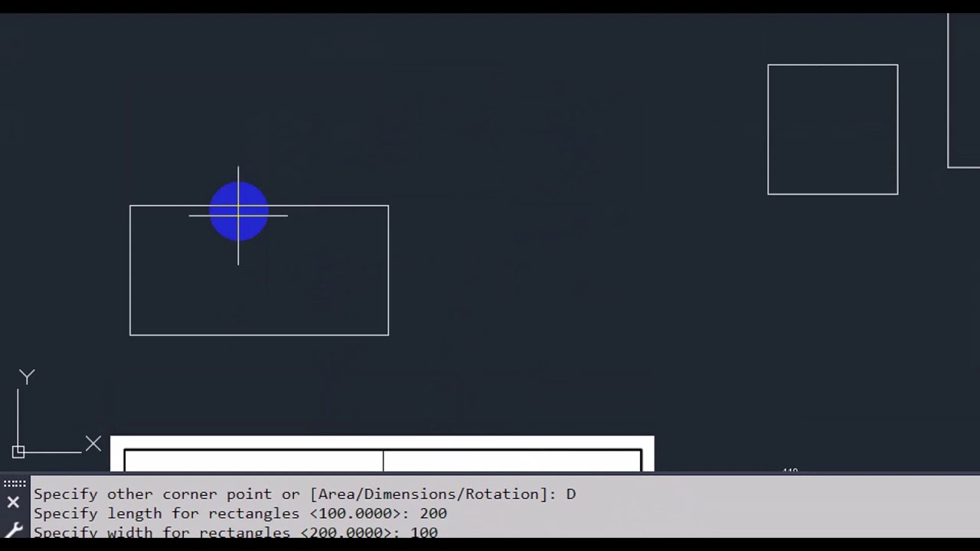The height and width of the screenshot is (551, 980).
Task: Open command line customize wrench menu
Action: [x=14, y=530]
